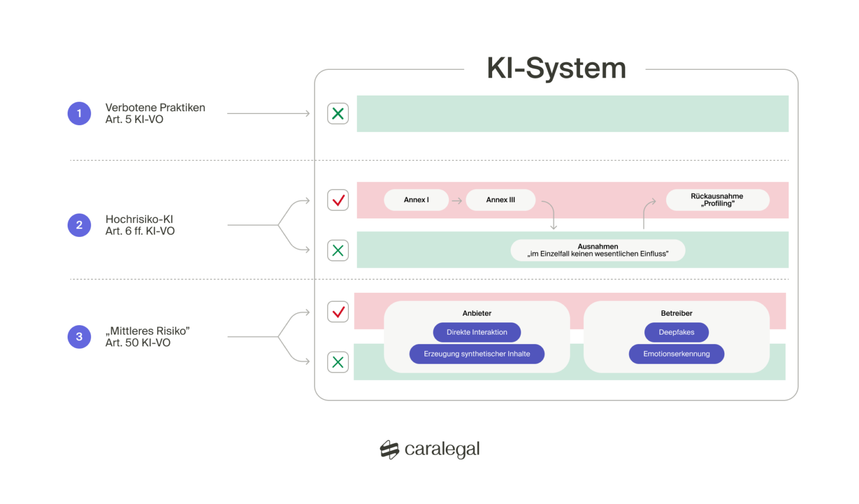Click the Direkte Interaktion button
The height and width of the screenshot is (504, 859).
pos(476,332)
